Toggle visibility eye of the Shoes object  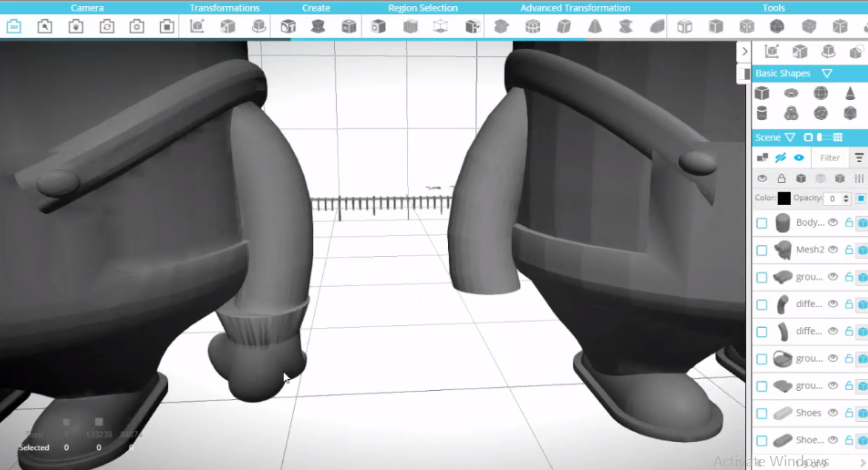point(832,412)
